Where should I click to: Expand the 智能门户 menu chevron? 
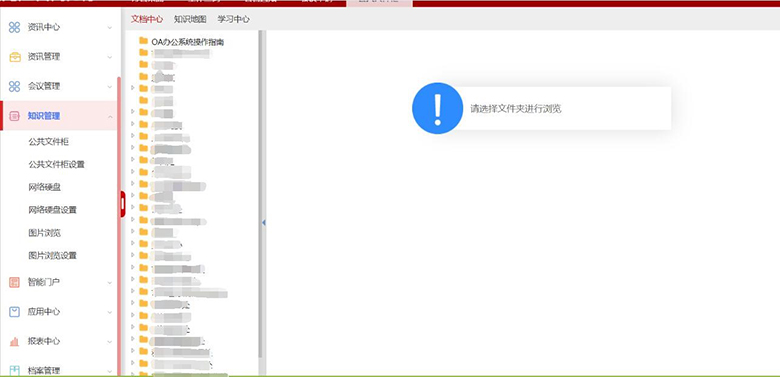coord(110,283)
